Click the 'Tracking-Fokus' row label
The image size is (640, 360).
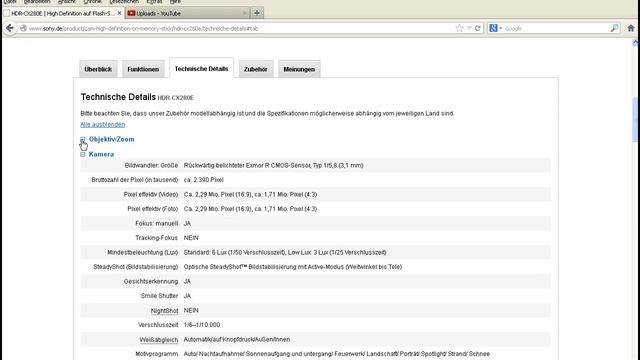[x=157, y=238]
